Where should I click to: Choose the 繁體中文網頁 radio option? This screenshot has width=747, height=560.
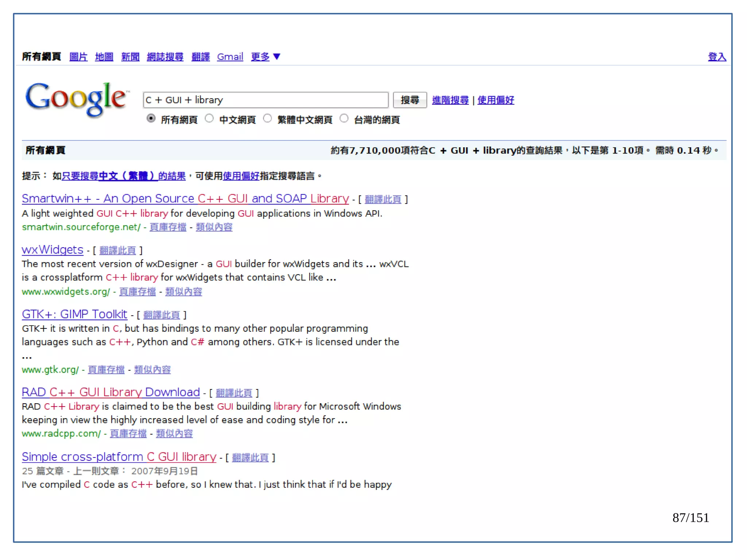click(x=267, y=118)
